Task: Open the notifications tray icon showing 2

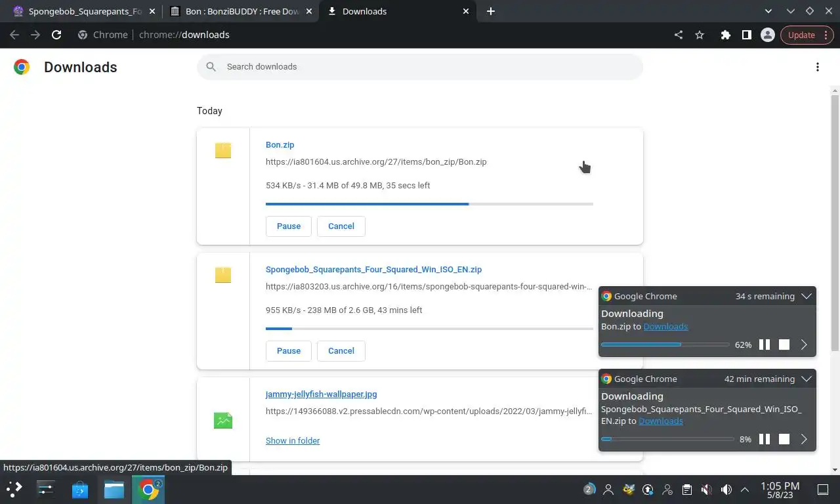Action: [589, 489]
